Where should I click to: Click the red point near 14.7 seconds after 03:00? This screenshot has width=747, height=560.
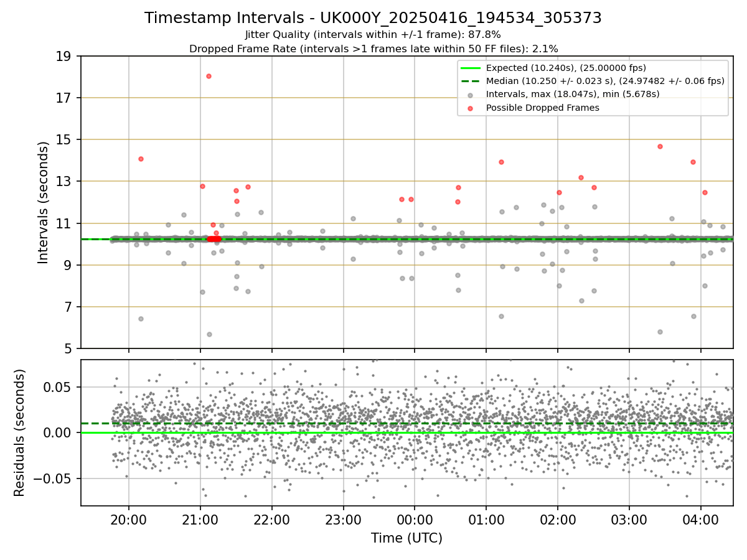pos(660,146)
